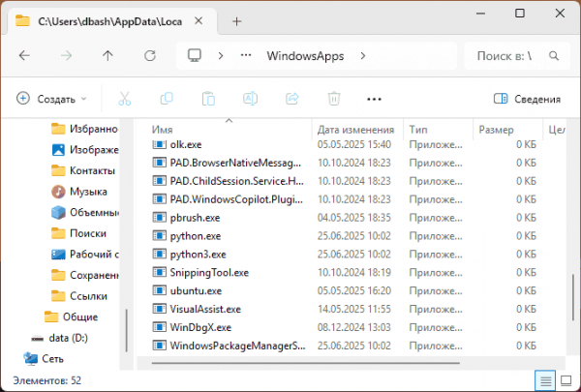The image size is (581, 392).
Task: Open Объемные объекты in the sidebar
Action: coord(84,213)
